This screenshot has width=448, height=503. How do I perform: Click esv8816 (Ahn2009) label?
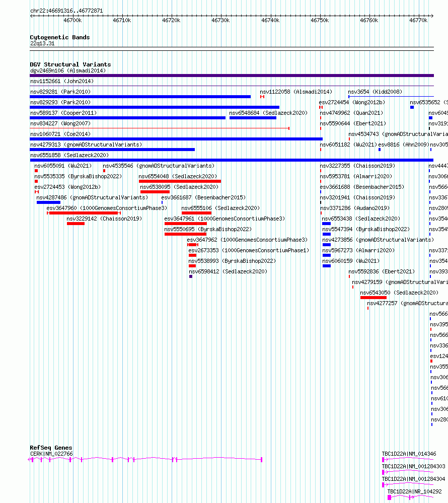pos(404,145)
